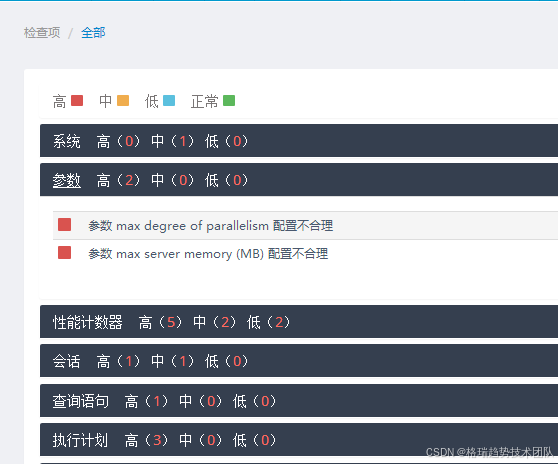Click red icon beside max server memory

pos(64,253)
